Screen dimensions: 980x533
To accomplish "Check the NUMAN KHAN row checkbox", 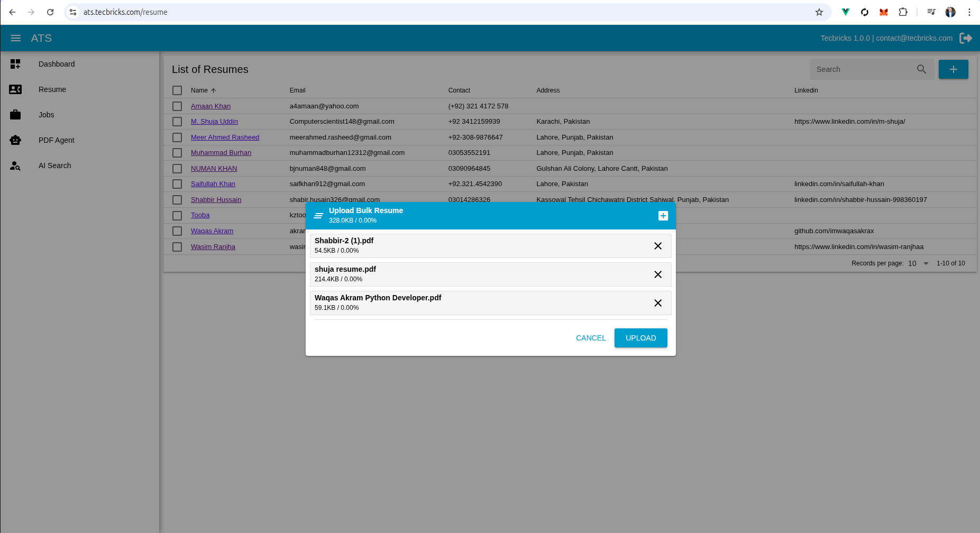I will [x=177, y=169].
